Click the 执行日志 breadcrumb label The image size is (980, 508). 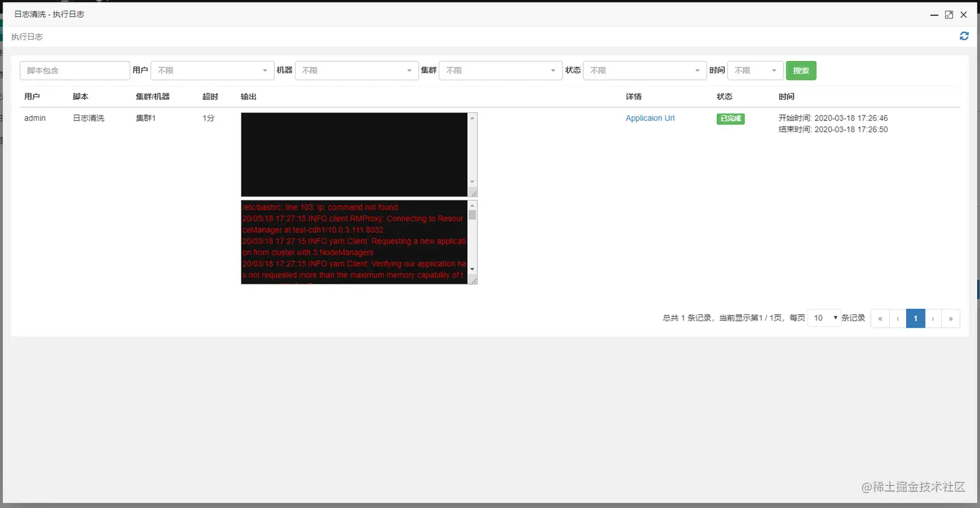(27, 37)
